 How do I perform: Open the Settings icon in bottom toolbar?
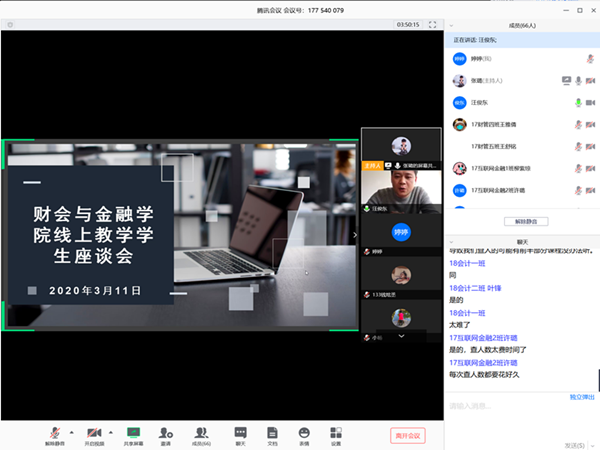[x=336, y=432]
